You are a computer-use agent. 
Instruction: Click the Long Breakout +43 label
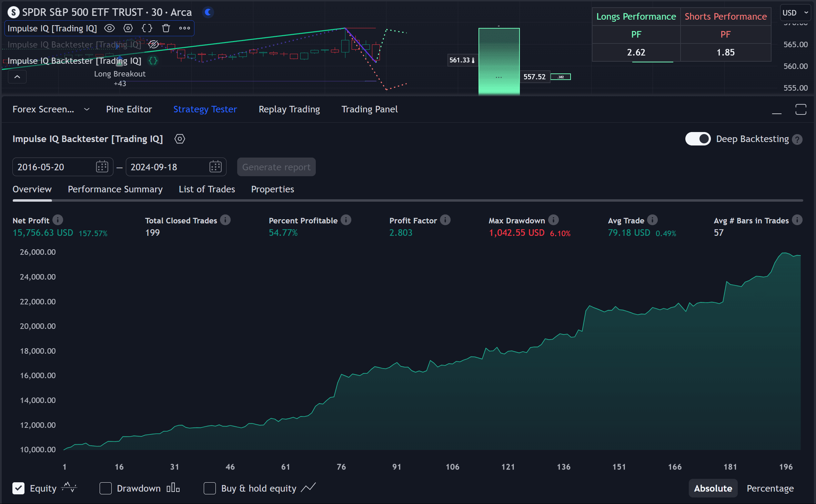point(120,78)
